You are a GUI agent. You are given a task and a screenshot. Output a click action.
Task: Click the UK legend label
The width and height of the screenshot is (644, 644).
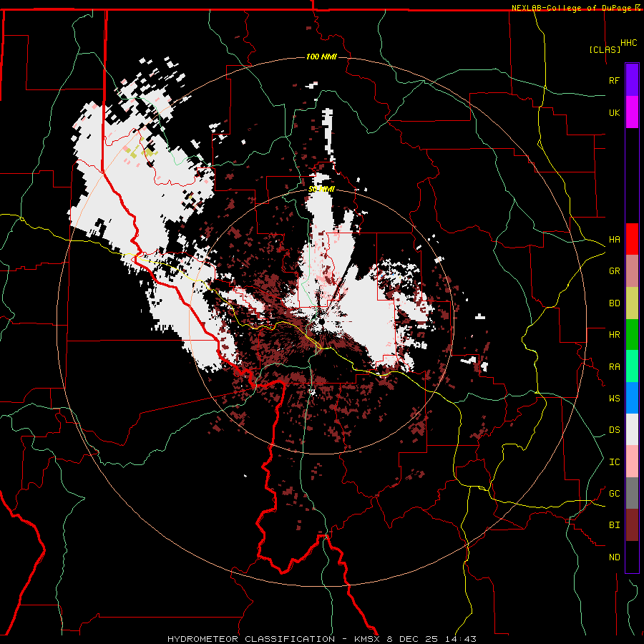(614, 112)
